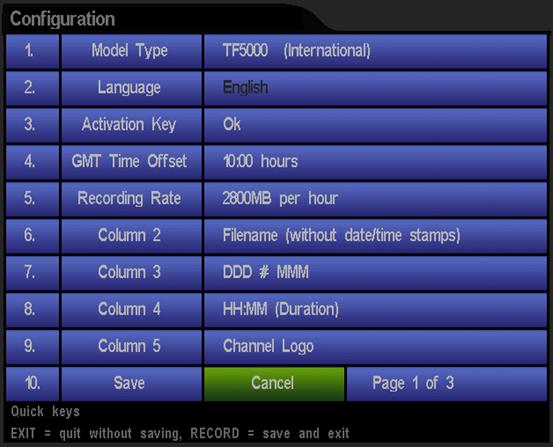Change the Channel Logo column value
Viewport: 553px width, 447px height.
click(x=376, y=347)
